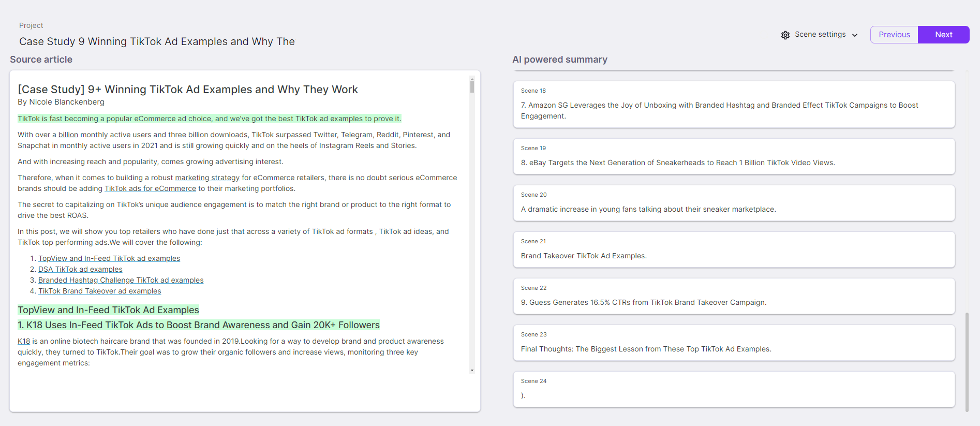Open the 'billion' hyperlink in article
The image size is (980, 426).
point(68,135)
